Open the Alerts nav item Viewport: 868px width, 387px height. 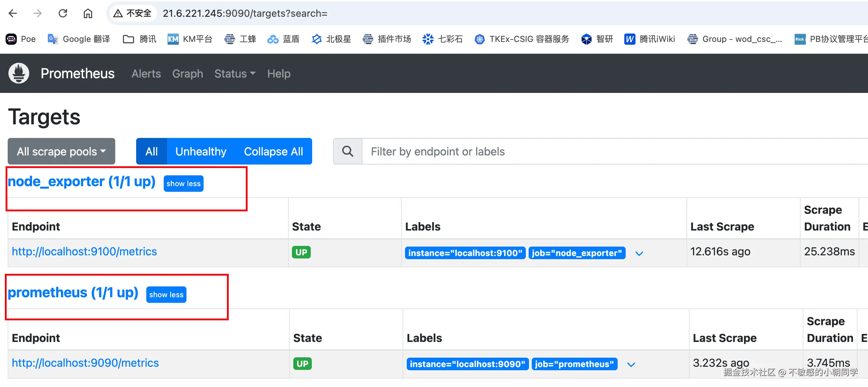(x=146, y=74)
